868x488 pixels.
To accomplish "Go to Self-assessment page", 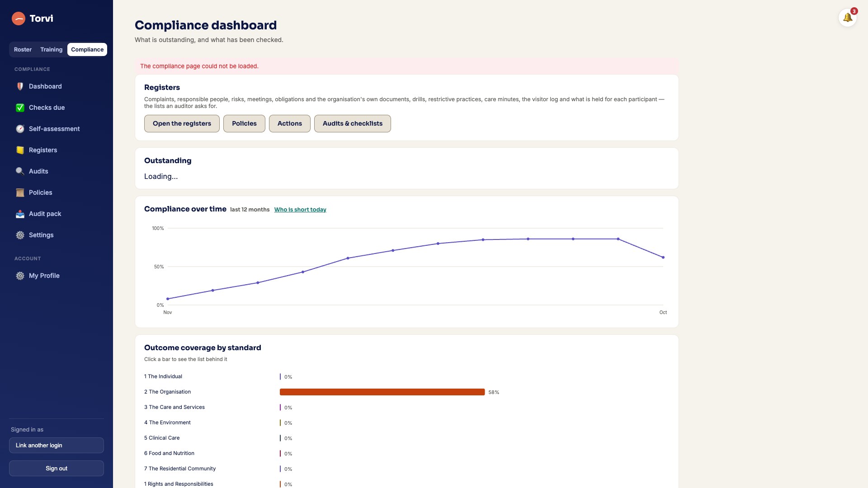I will coord(57,129).
